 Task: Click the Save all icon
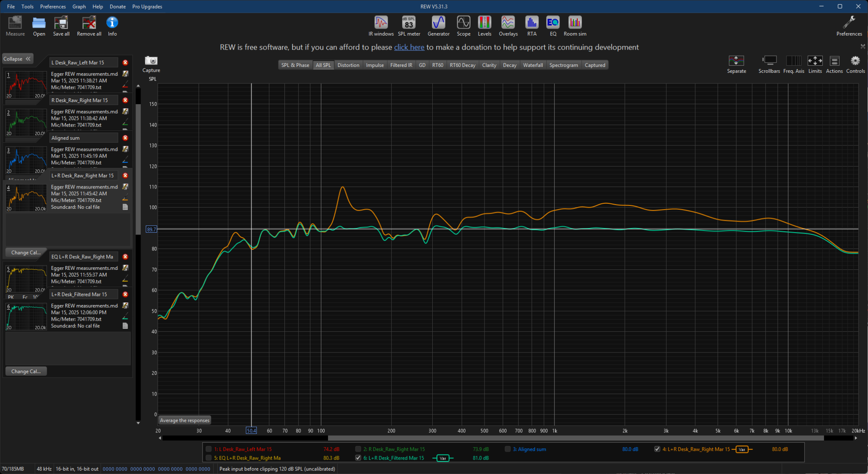tap(61, 26)
